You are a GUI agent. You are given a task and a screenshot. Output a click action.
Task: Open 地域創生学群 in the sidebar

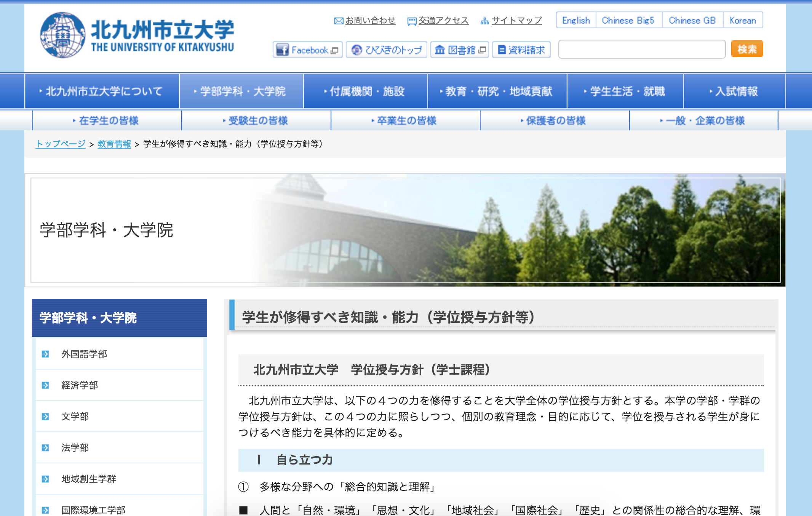pyautogui.click(x=89, y=479)
